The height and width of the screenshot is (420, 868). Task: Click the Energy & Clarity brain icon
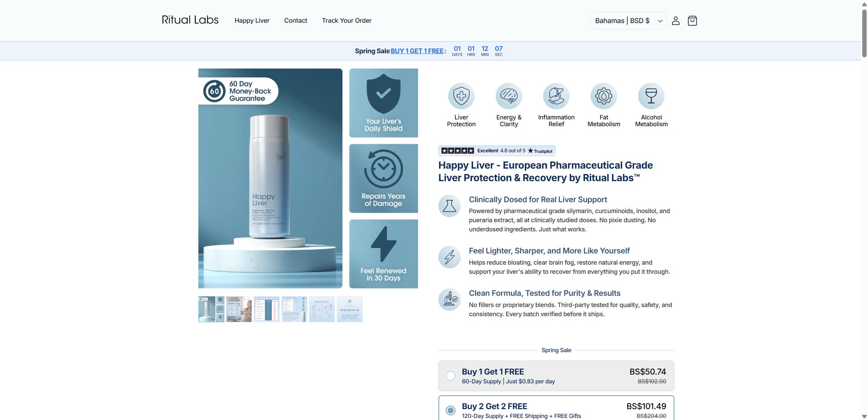(x=509, y=96)
